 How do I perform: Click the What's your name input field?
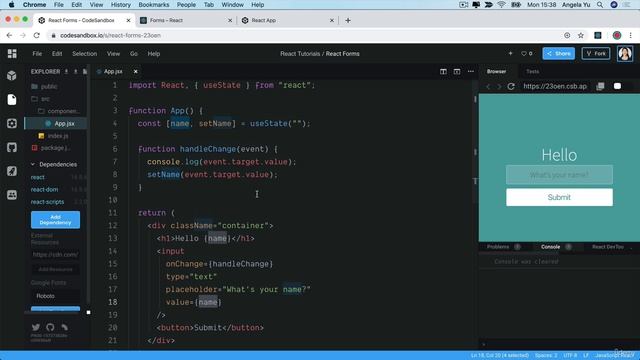pos(559,175)
